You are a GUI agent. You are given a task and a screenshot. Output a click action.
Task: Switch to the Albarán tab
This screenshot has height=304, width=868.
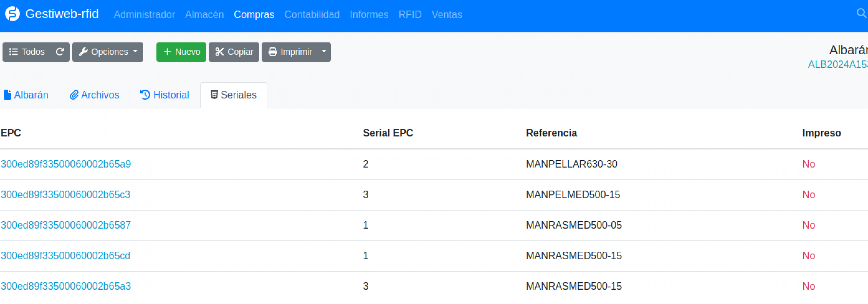click(26, 95)
